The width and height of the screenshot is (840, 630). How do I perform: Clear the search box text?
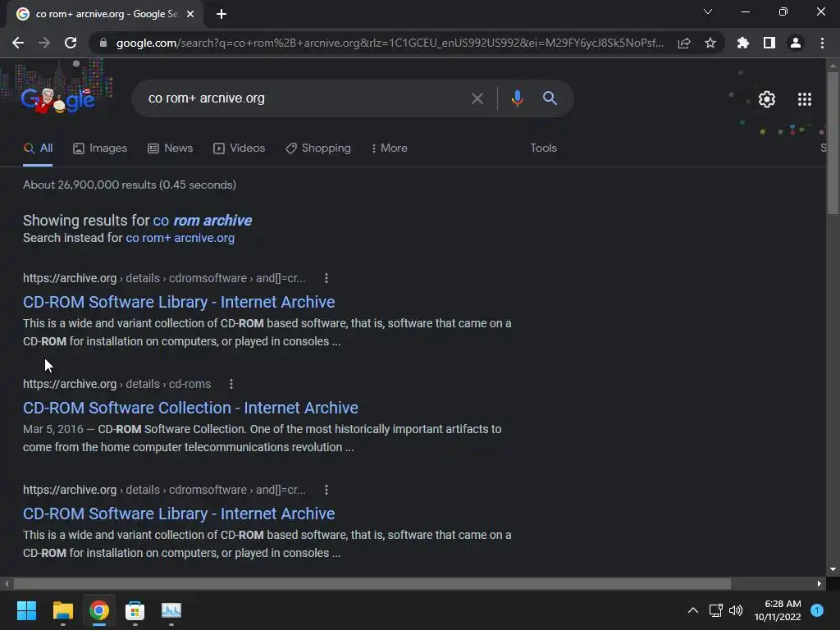[477, 98]
